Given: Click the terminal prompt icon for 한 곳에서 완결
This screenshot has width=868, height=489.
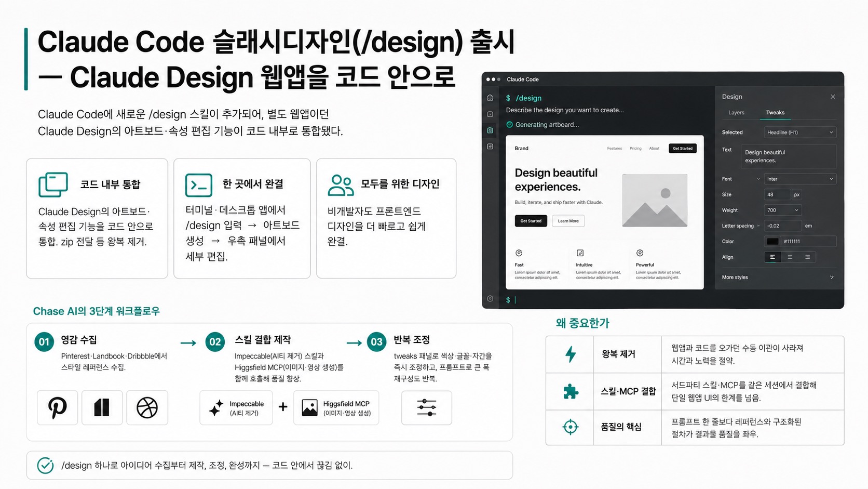Looking at the screenshot, I should 199,185.
